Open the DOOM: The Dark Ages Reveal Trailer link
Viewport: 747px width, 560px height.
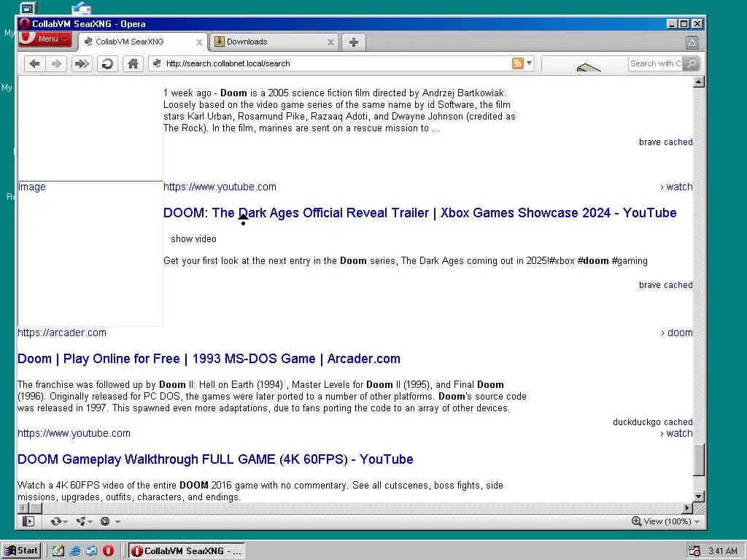point(419,213)
